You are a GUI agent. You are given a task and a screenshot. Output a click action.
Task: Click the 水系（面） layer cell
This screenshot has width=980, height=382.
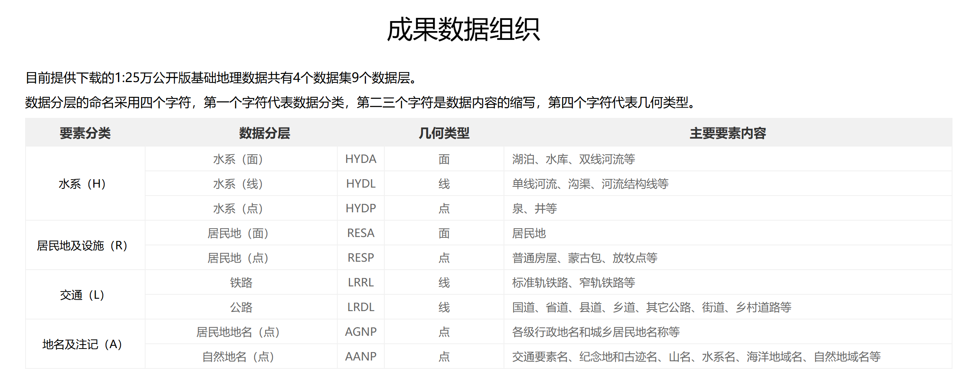click(x=241, y=159)
